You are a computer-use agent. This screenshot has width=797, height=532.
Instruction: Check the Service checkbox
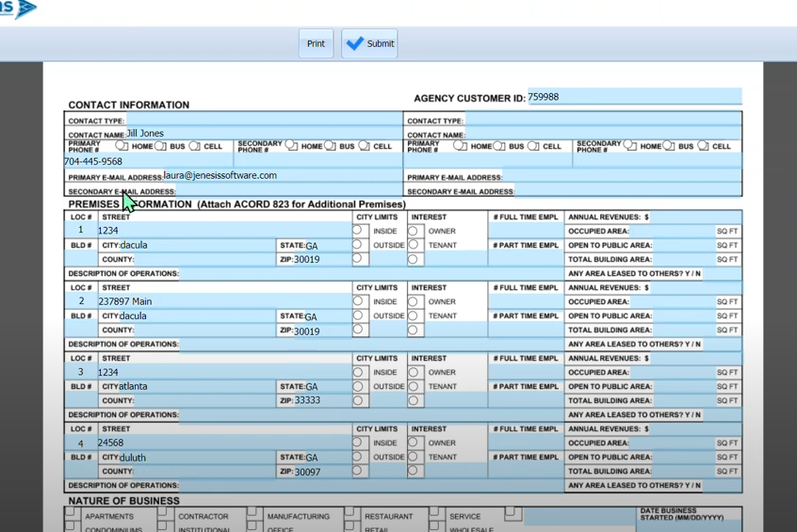point(434,511)
